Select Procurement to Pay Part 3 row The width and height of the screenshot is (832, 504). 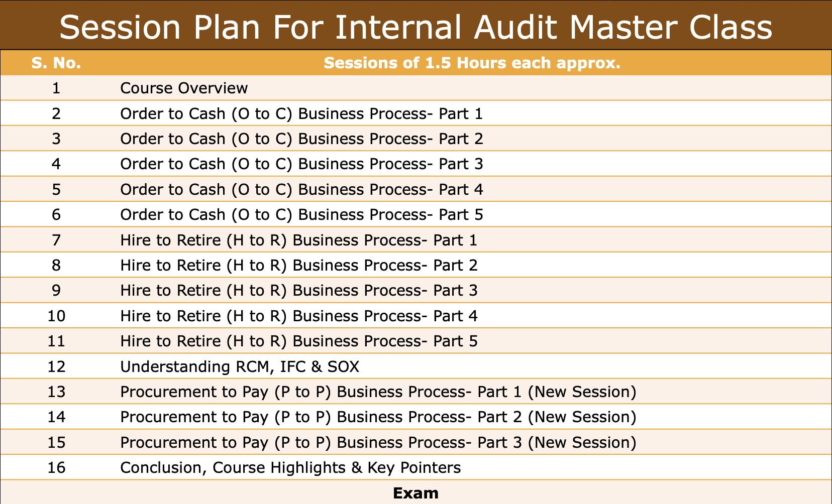point(378,443)
